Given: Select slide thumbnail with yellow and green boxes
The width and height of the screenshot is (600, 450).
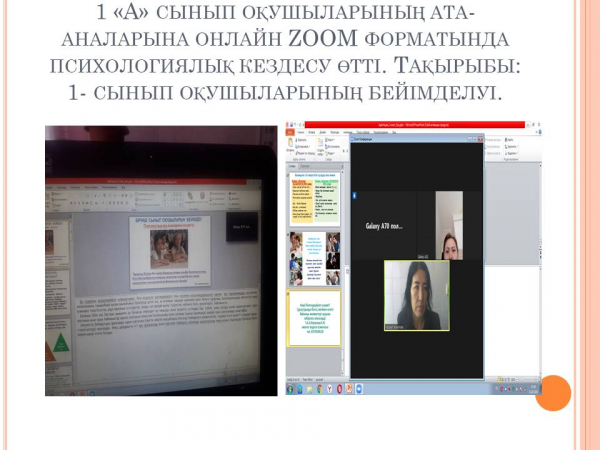Looking at the screenshot, I should click(x=314, y=200).
